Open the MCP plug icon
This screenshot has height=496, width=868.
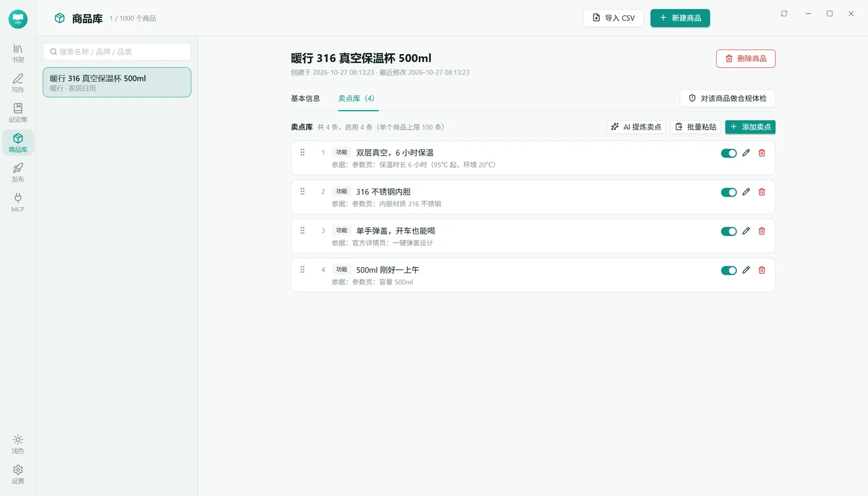[x=18, y=202]
